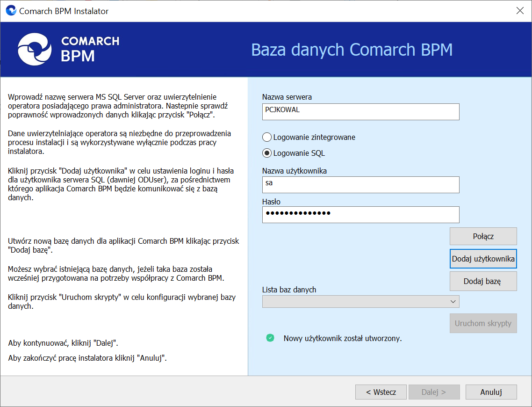
Task: Click the "Hasło" label
Action: tap(272, 202)
